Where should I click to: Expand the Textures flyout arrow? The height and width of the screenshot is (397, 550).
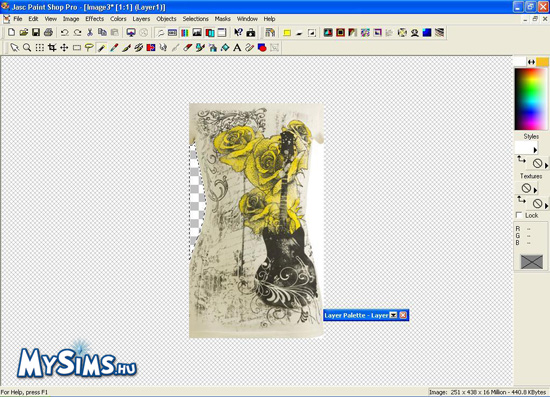(535, 190)
